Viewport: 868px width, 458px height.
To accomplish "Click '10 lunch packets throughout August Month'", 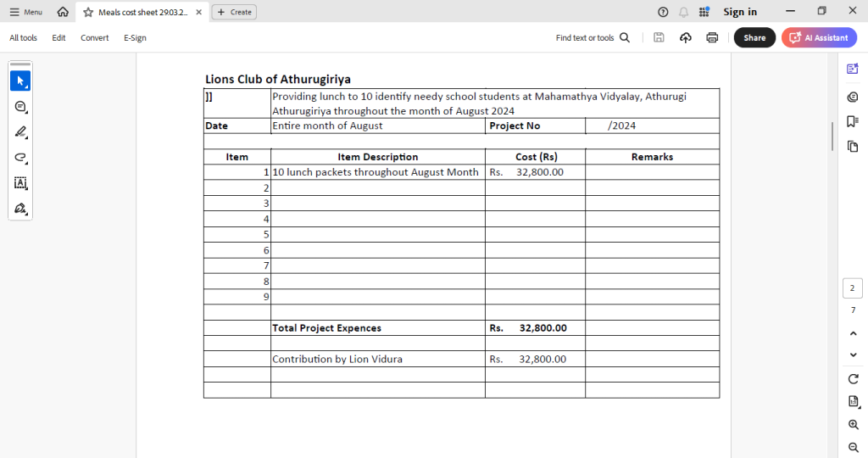I will click(376, 172).
